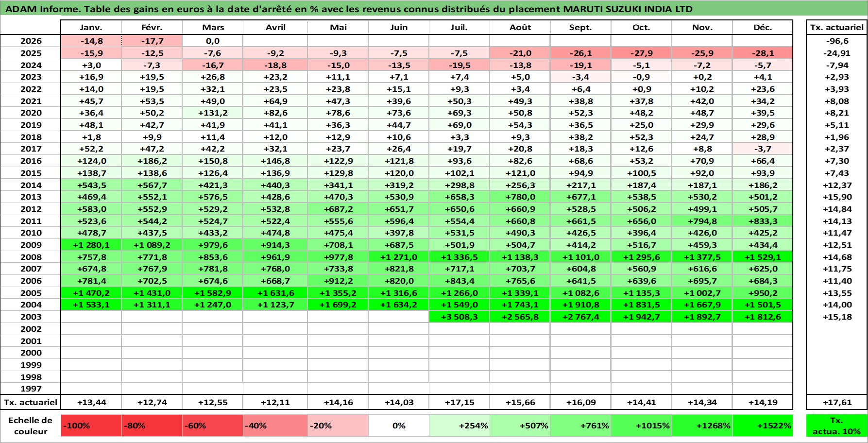Select the Avril column header
The height and width of the screenshot is (443, 868).
tap(275, 27)
